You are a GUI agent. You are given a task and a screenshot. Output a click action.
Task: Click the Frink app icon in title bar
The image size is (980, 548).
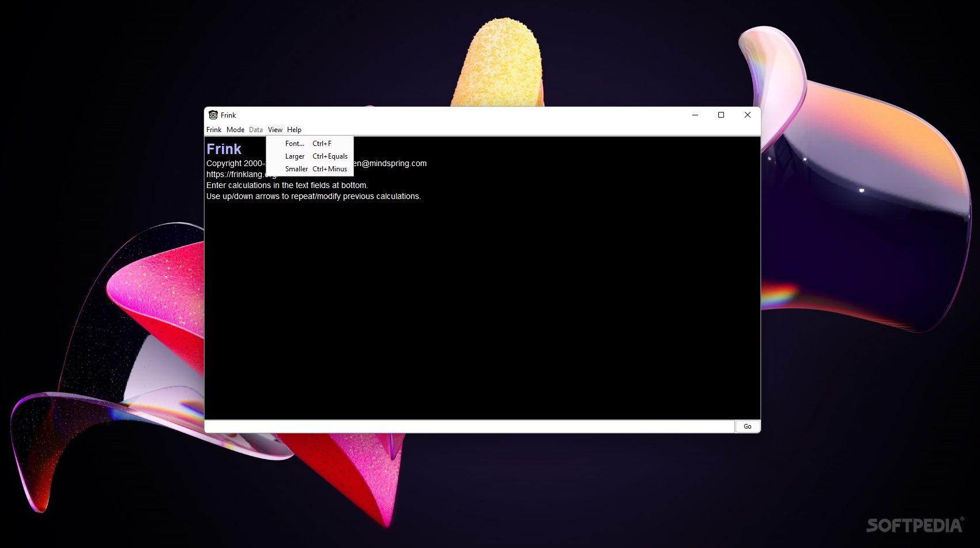213,115
